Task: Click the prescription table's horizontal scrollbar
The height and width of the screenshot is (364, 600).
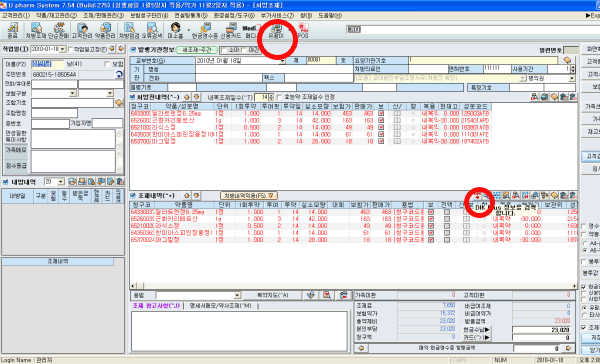Action: tap(353, 286)
